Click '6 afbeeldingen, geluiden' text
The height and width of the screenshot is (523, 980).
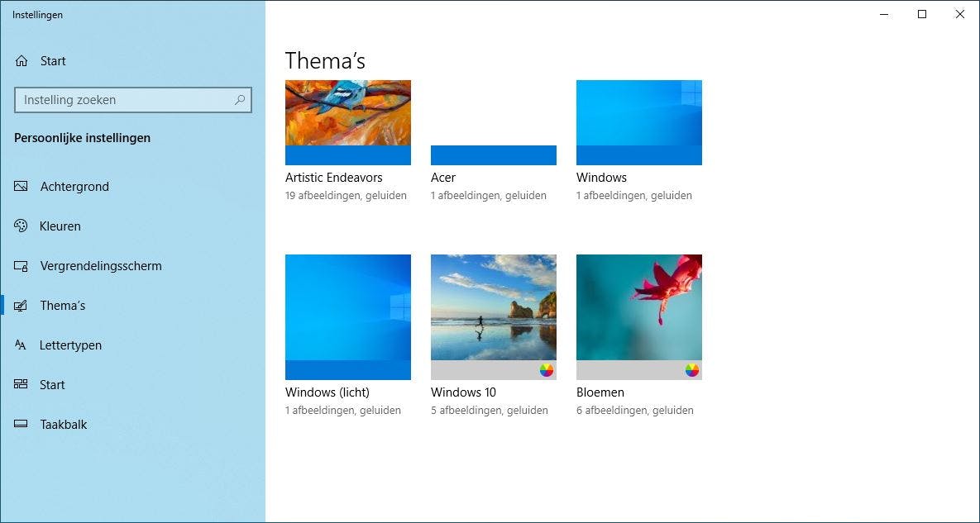pos(635,410)
